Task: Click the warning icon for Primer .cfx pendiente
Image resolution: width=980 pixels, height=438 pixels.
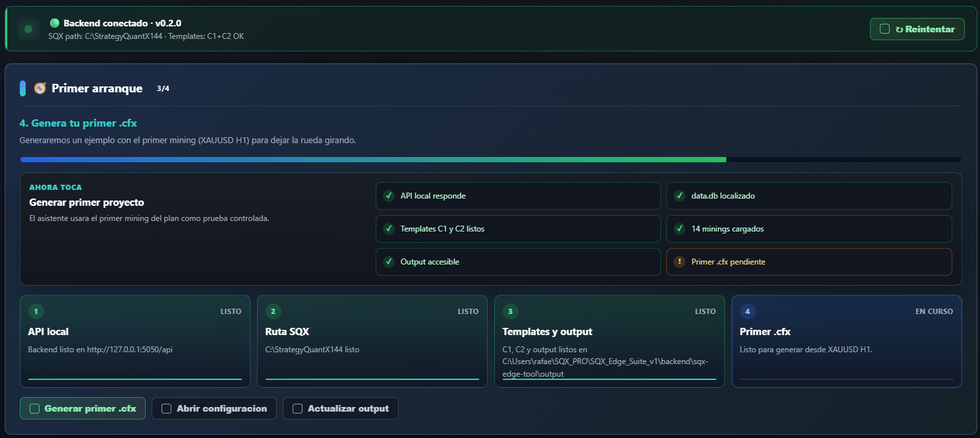Action: click(679, 262)
